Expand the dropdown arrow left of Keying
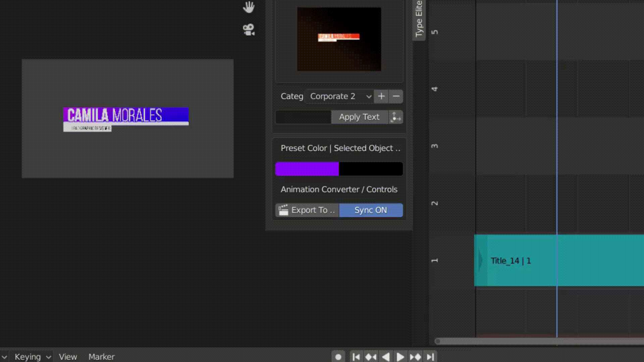The width and height of the screenshot is (644, 362). tap(4, 357)
